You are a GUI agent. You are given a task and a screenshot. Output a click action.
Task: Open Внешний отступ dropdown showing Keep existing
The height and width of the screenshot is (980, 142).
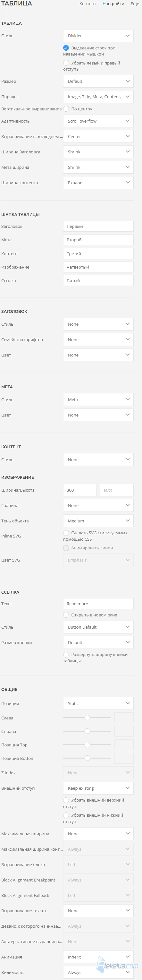coord(98,788)
